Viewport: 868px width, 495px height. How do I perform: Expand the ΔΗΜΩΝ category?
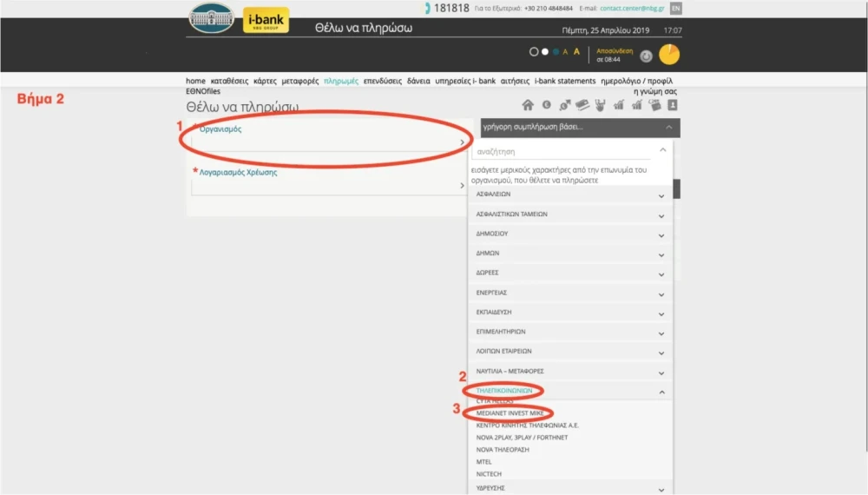570,253
